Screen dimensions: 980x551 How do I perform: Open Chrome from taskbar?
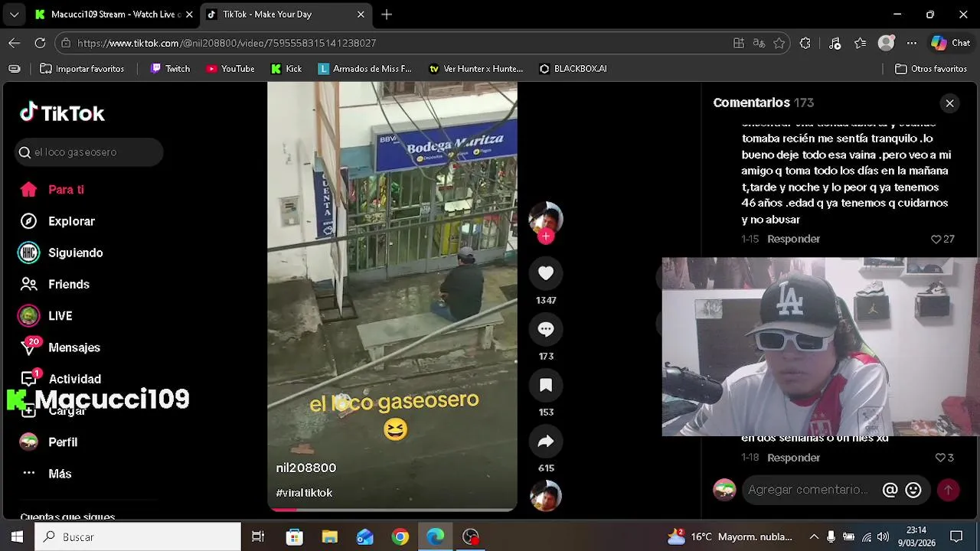[x=400, y=536]
